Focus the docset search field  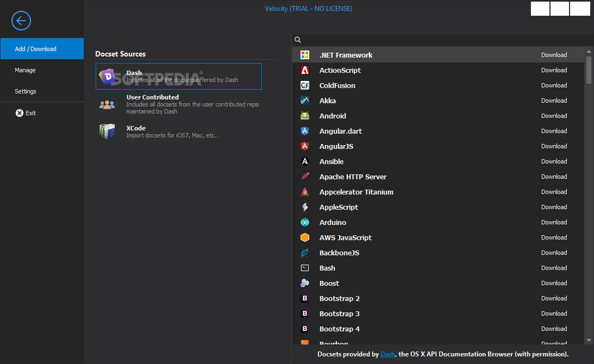pyautogui.click(x=442, y=40)
